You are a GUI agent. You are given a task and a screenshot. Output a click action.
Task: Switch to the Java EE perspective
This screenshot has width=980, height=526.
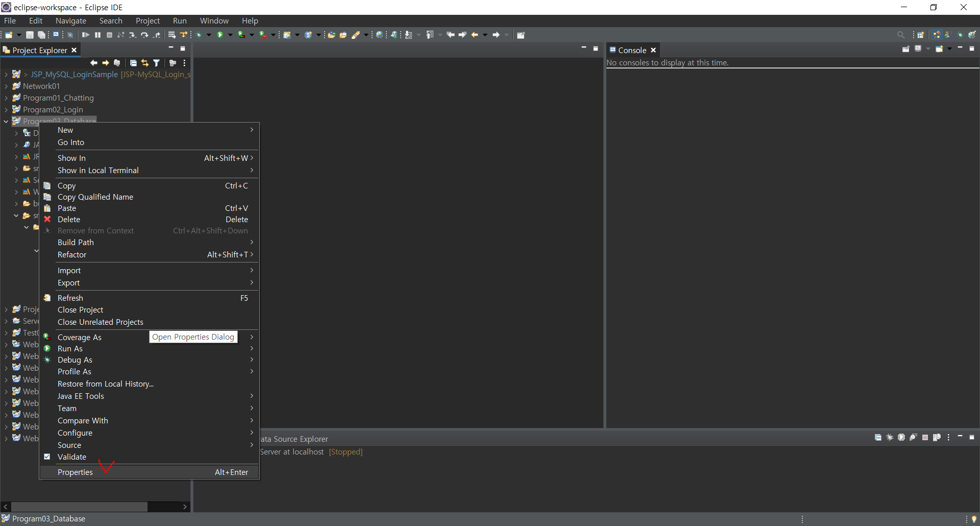(937, 35)
